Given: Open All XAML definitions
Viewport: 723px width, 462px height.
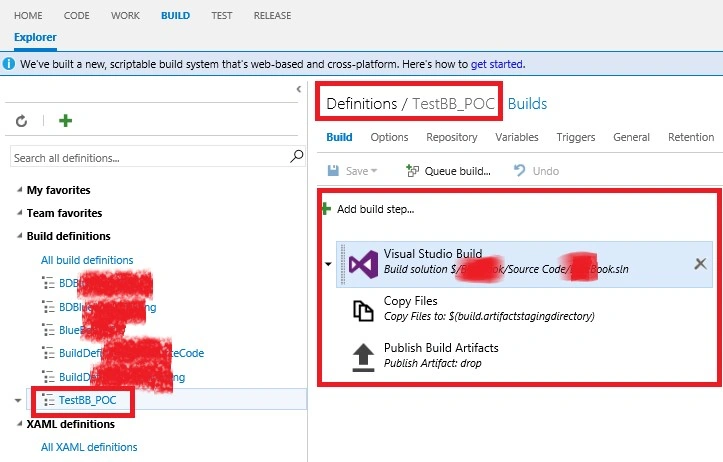Looking at the screenshot, I should (89, 447).
